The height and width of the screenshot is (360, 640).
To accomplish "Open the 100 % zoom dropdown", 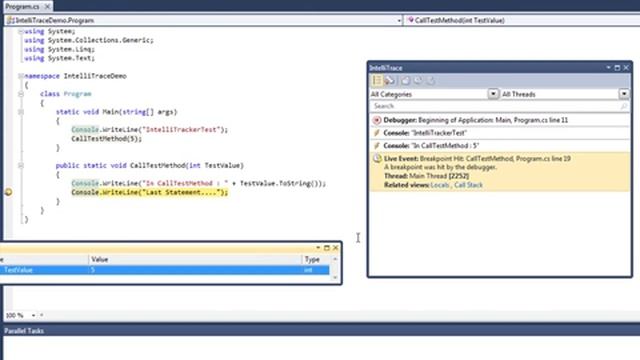I will click(x=33, y=315).
